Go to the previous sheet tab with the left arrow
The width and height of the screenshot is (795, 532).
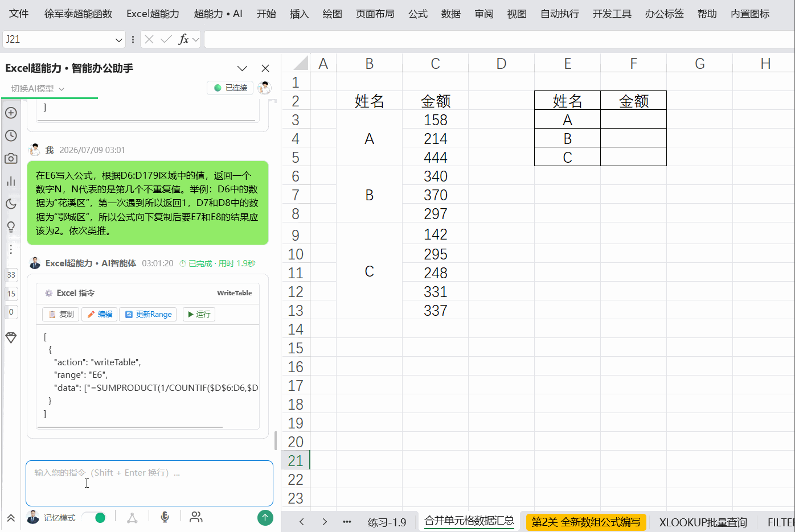(x=302, y=522)
